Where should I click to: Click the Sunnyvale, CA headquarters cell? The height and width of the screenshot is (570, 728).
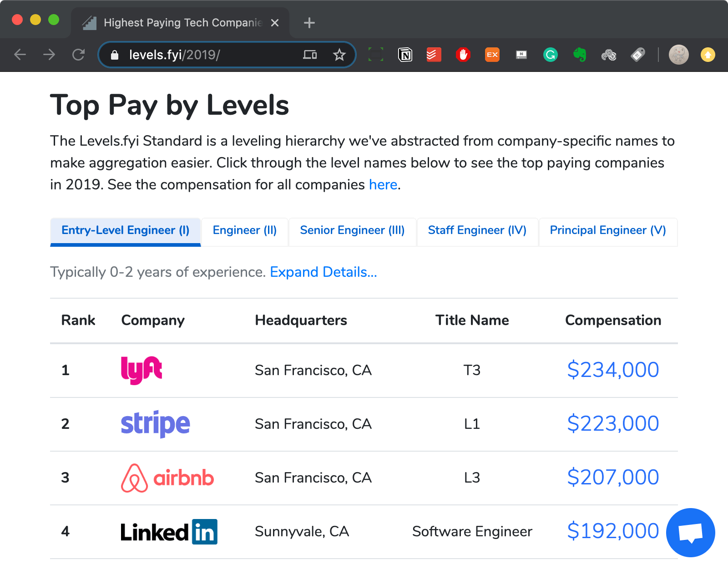[x=302, y=532]
